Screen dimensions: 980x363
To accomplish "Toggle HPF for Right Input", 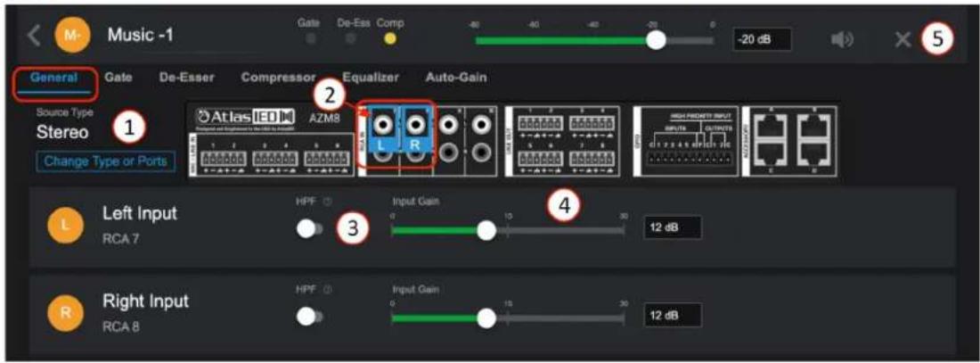I will pyautogui.click(x=309, y=318).
